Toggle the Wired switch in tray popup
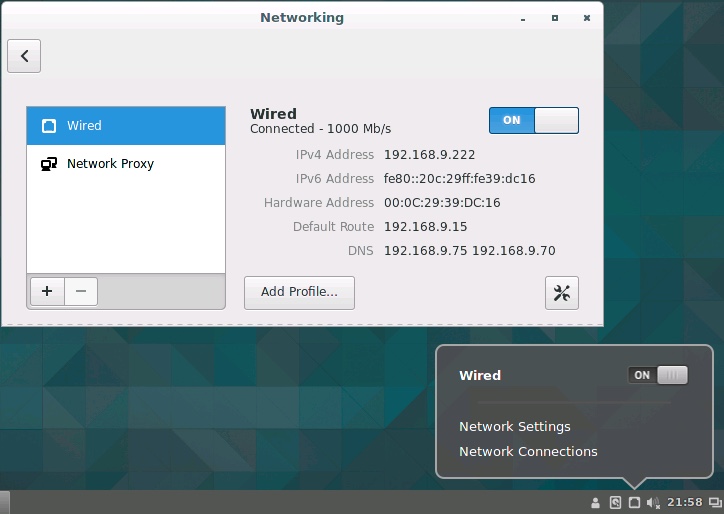 (658, 375)
